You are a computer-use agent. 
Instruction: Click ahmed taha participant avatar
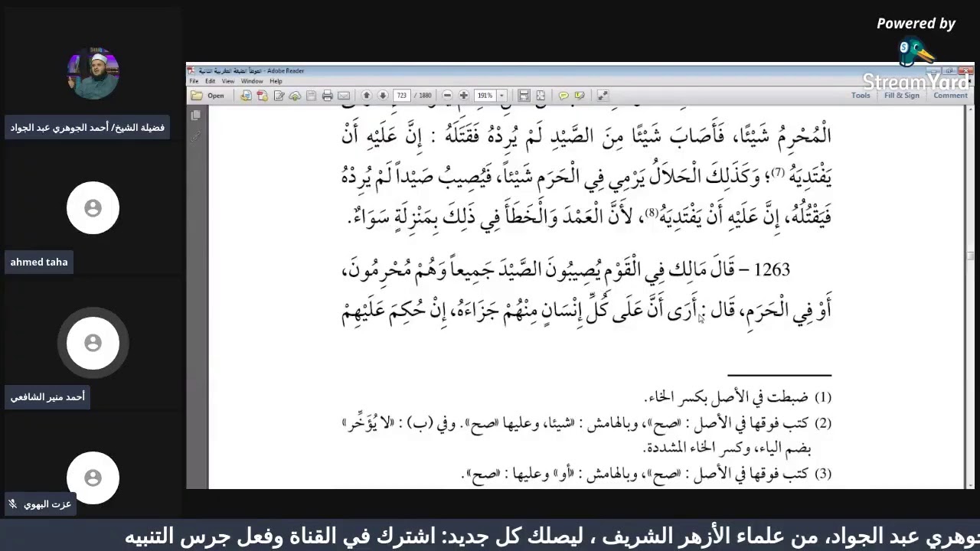93,207
